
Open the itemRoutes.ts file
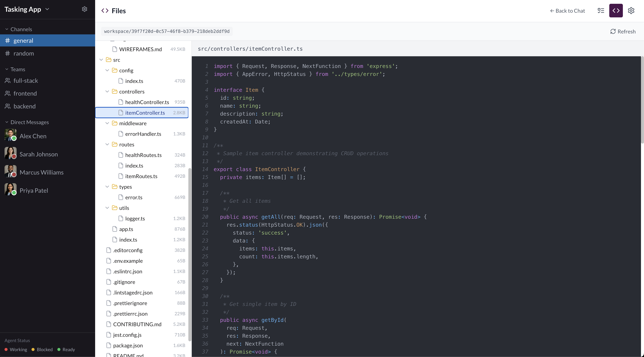[x=141, y=176]
